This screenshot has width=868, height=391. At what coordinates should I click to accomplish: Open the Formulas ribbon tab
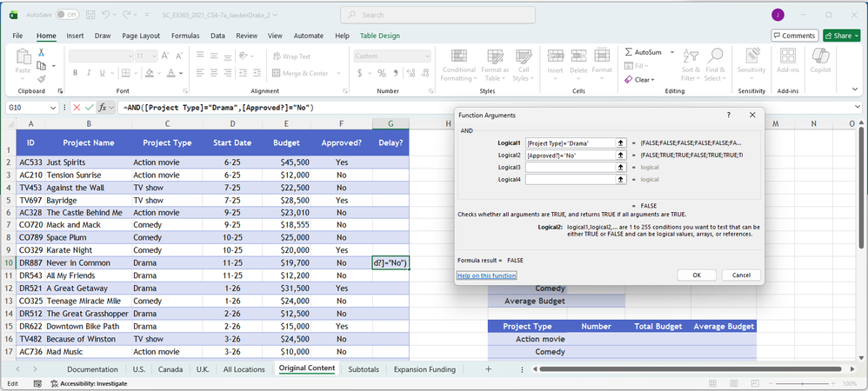pos(185,36)
